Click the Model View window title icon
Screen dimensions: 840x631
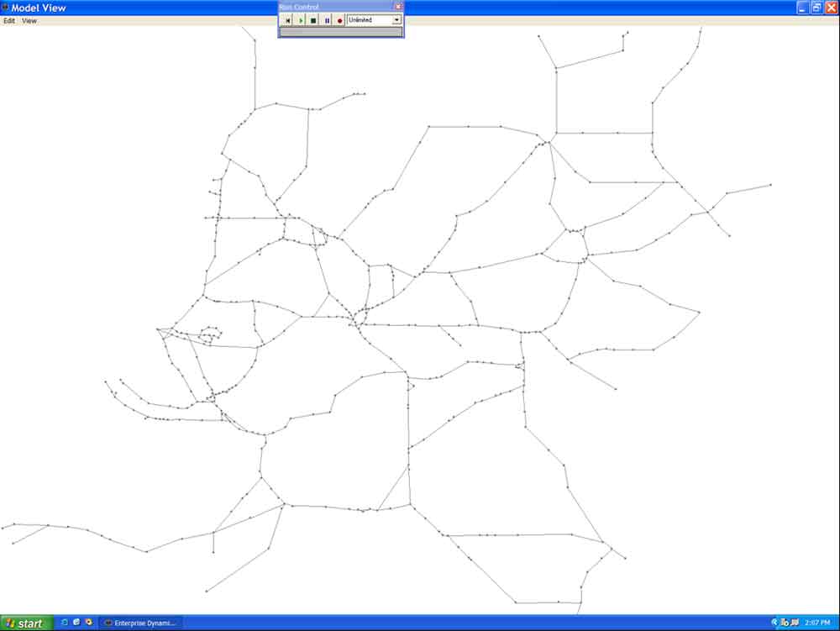click(x=5, y=8)
